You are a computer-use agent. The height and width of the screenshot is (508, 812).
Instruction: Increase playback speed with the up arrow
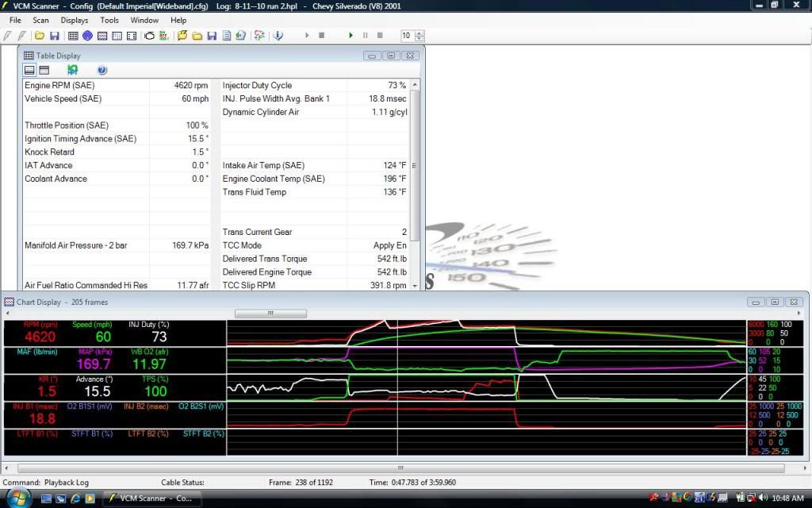(x=419, y=33)
